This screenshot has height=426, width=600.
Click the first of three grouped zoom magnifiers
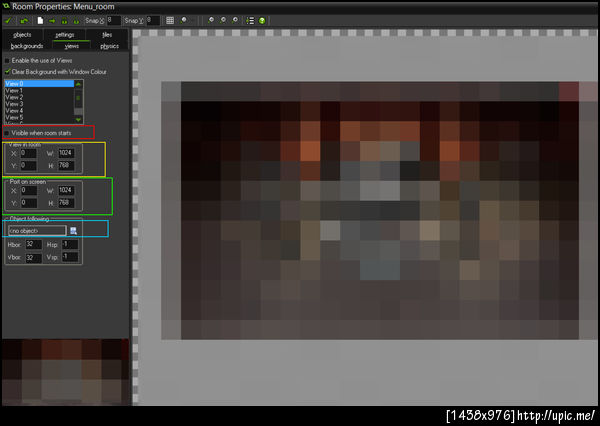[210, 21]
